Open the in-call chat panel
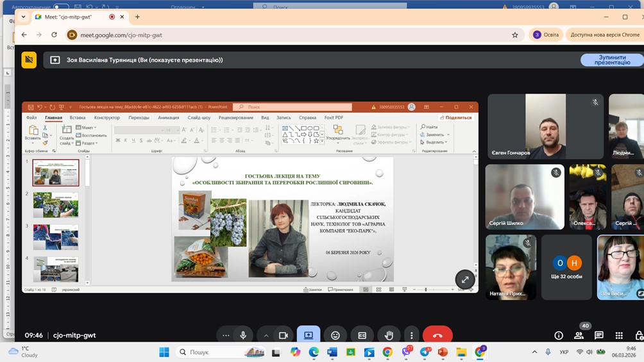The height and width of the screenshot is (362, 644). coord(599,335)
